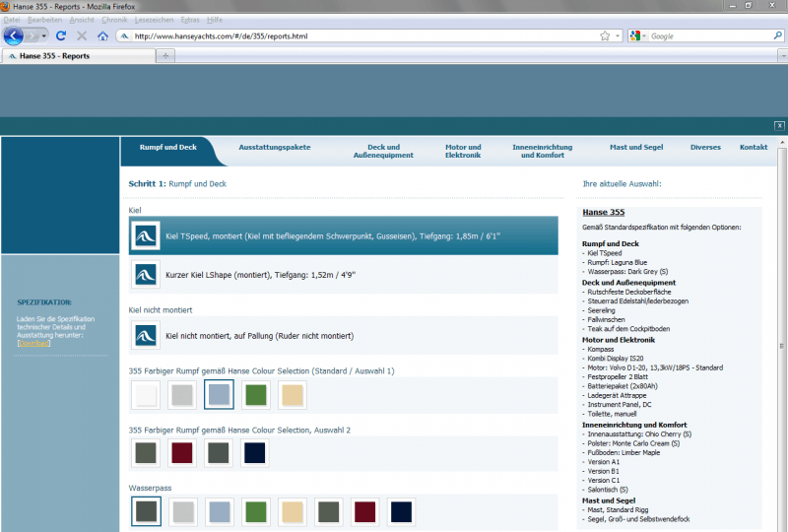788x532 pixels.
Task: Click the Hanse logo icon beside Kiel TSpeed
Action: 145,235
